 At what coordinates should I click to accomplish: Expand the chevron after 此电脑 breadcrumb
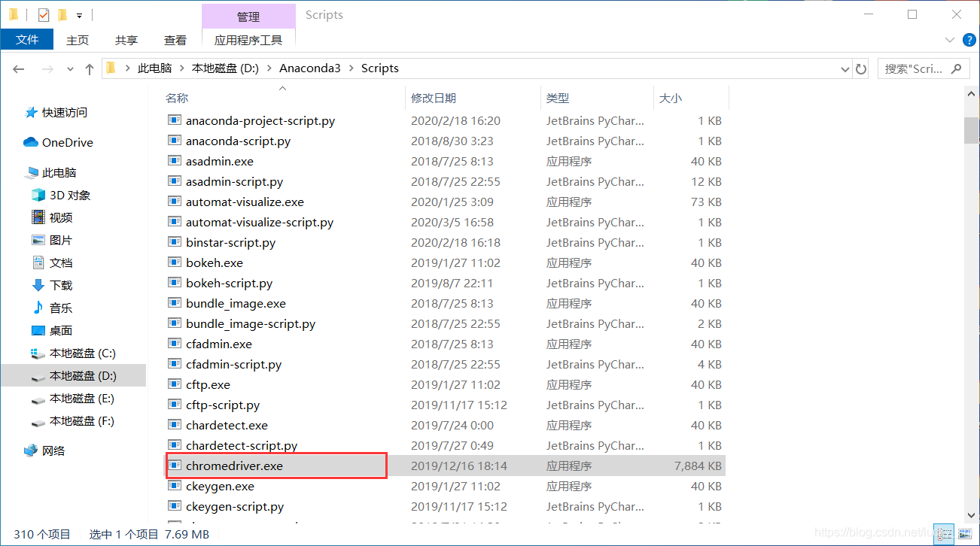tap(181, 68)
